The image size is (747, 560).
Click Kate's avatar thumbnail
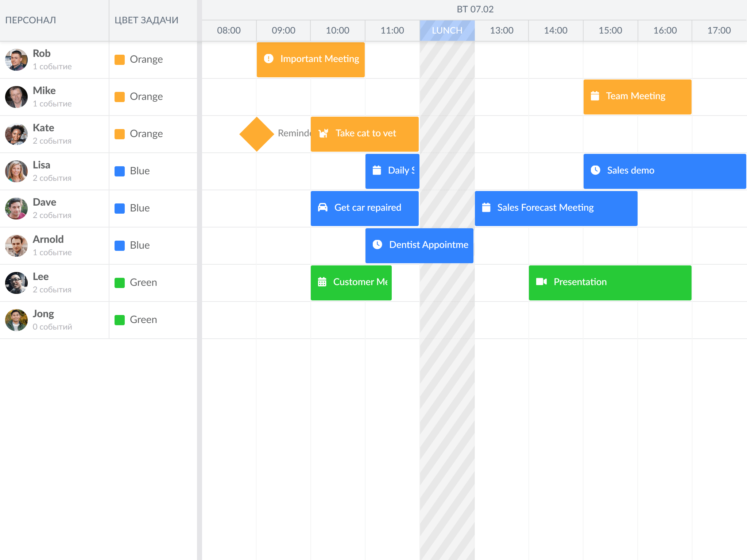pyautogui.click(x=16, y=134)
